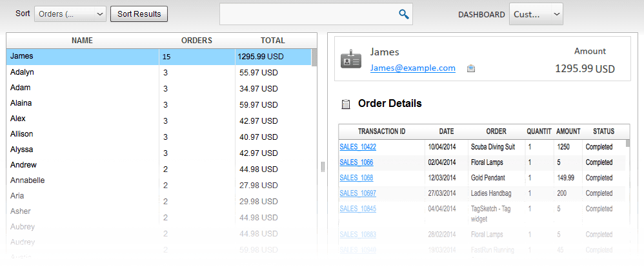Select the Alex customer row
The image size is (644, 279).
[x=159, y=119]
